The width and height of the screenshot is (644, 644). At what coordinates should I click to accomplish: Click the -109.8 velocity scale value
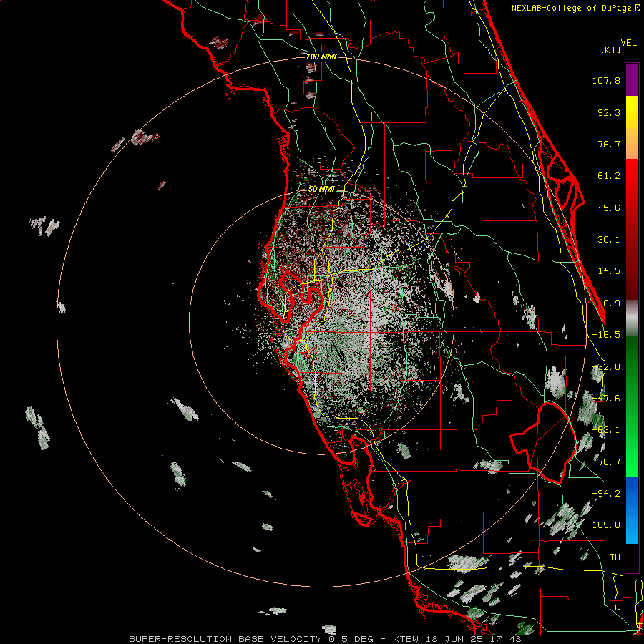click(603, 525)
